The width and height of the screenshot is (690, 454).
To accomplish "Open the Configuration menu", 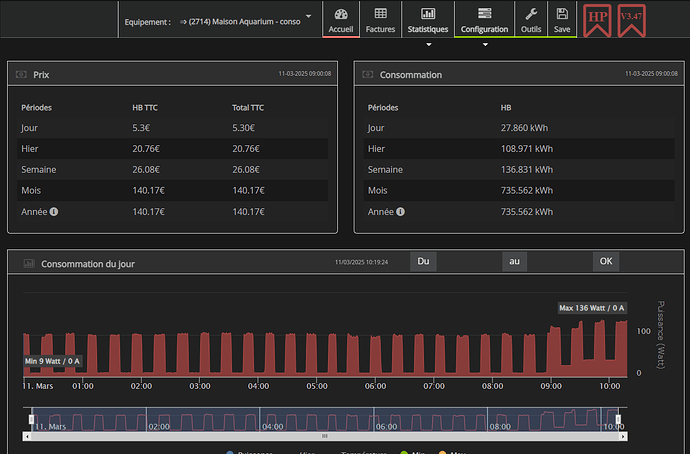I will point(484,20).
